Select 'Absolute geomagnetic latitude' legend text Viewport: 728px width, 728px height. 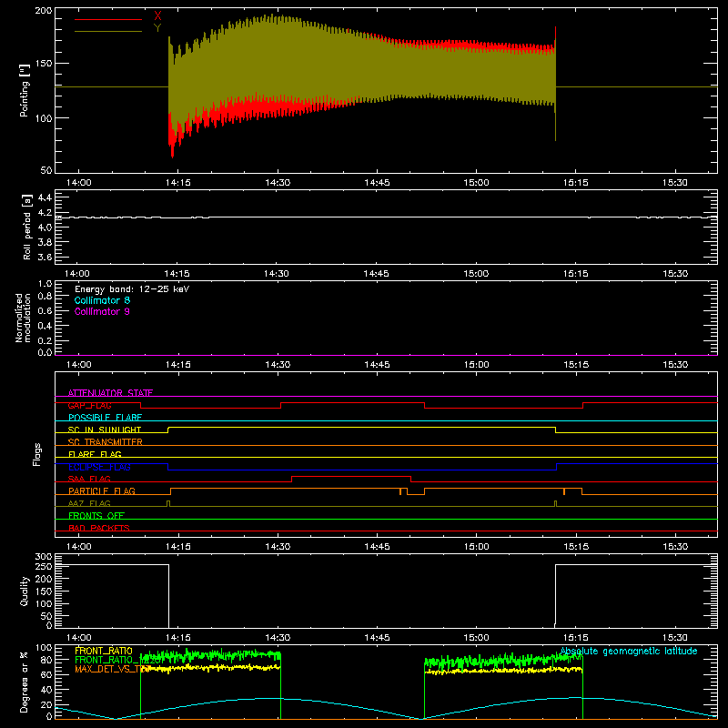tap(629, 651)
